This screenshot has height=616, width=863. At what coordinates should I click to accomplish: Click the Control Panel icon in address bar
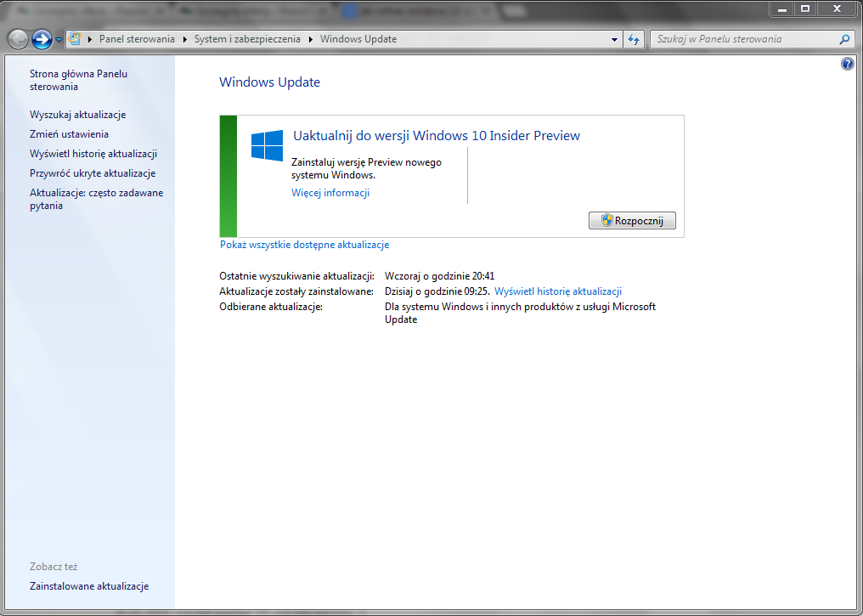pyautogui.click(x=75, y=38)
